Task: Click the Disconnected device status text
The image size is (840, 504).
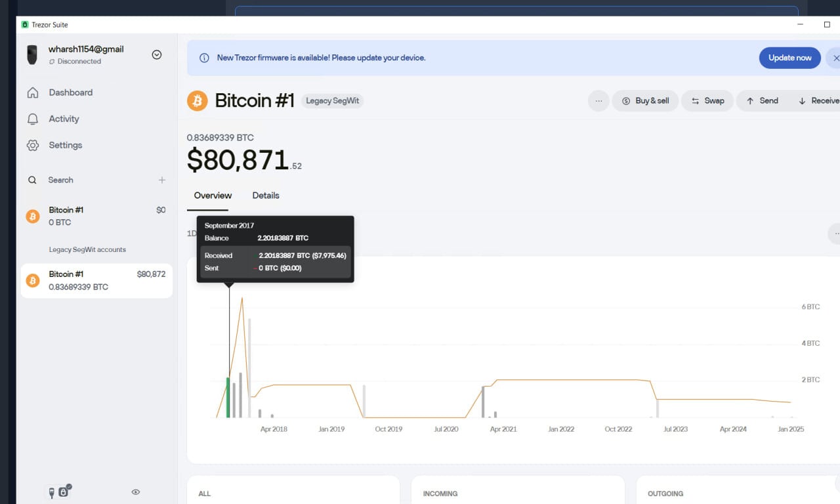Action: tap(79, 62)
